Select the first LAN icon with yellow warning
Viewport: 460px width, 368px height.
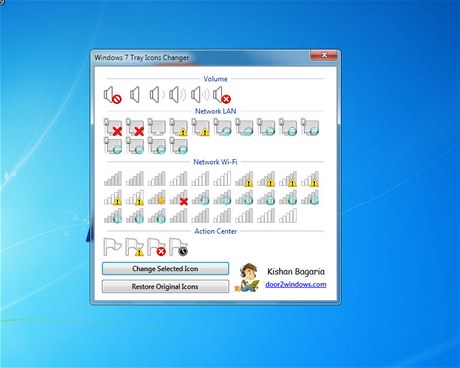tap(179, 127)
